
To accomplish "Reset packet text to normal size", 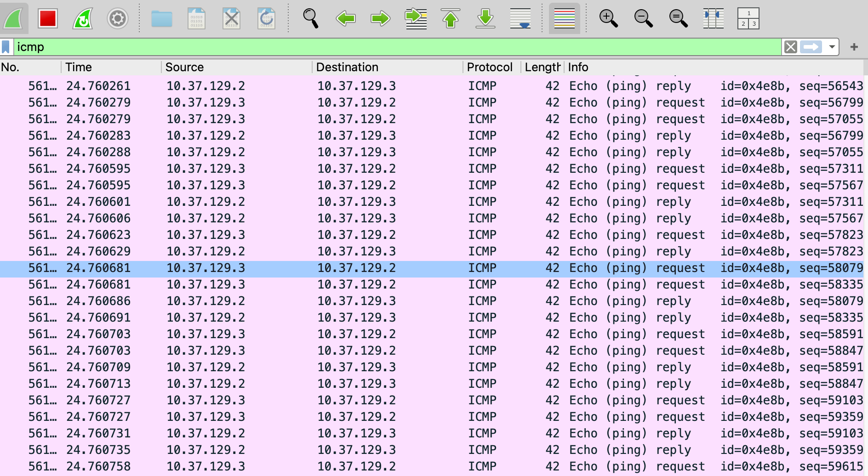I will 678,19.
